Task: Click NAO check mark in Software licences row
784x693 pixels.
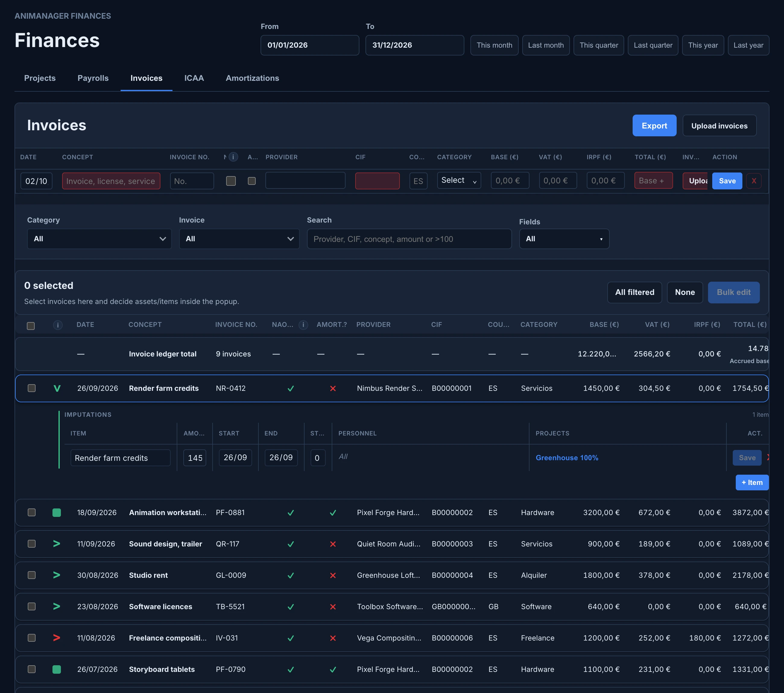Action: (291, 607)
